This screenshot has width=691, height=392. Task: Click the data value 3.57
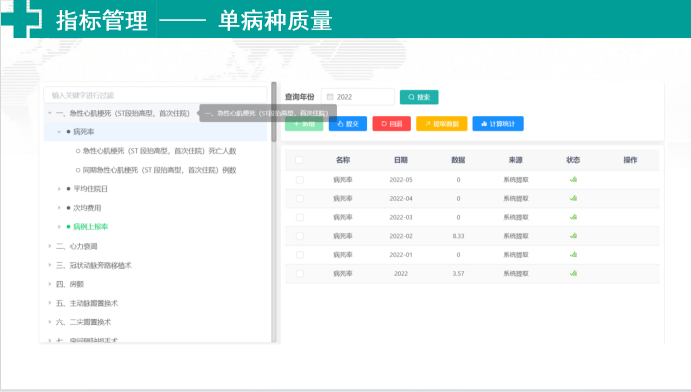(x=458, y=274)
